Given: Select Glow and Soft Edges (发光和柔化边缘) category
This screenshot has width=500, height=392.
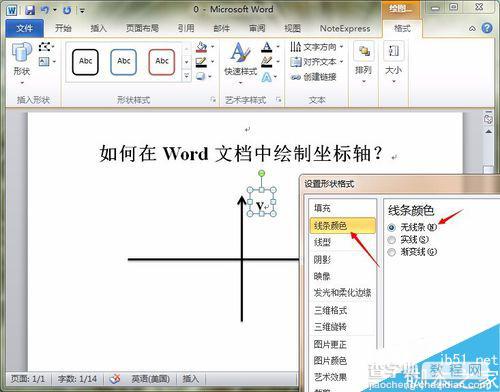Looking at the screenshot, I should coord(343,293).
